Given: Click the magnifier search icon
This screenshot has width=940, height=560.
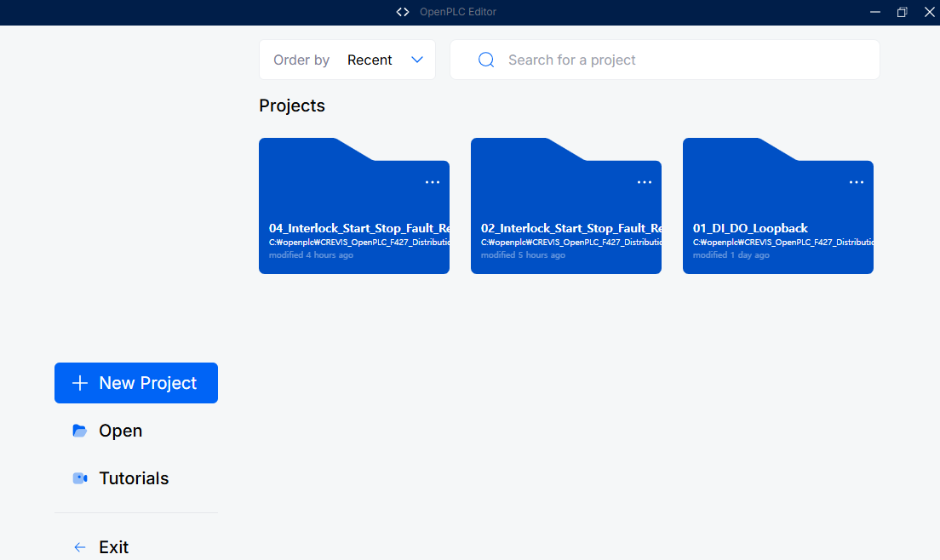Looking at the screenshot, I should point(486,60).
